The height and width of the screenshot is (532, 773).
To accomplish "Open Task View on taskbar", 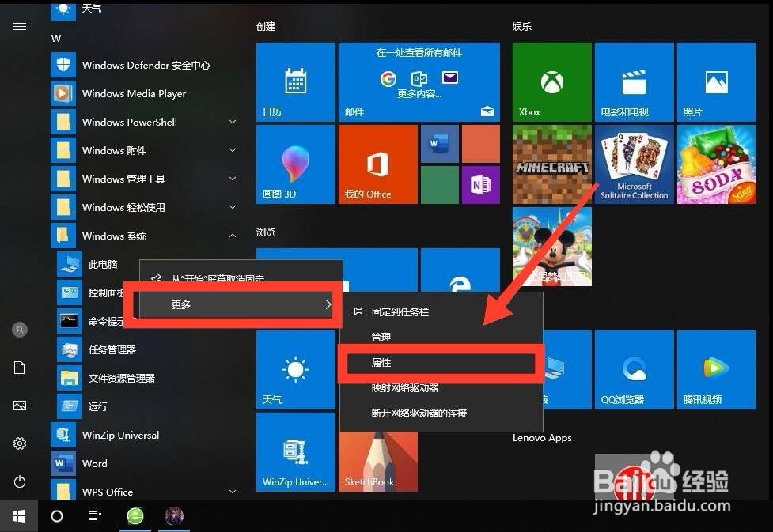I will (95, 516).
